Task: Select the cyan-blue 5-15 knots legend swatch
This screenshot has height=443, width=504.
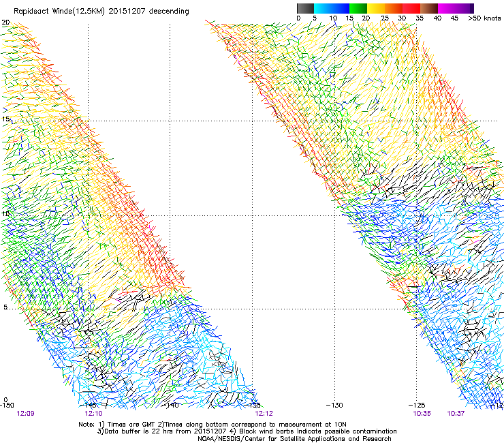Action: click(x=332, y=8)
